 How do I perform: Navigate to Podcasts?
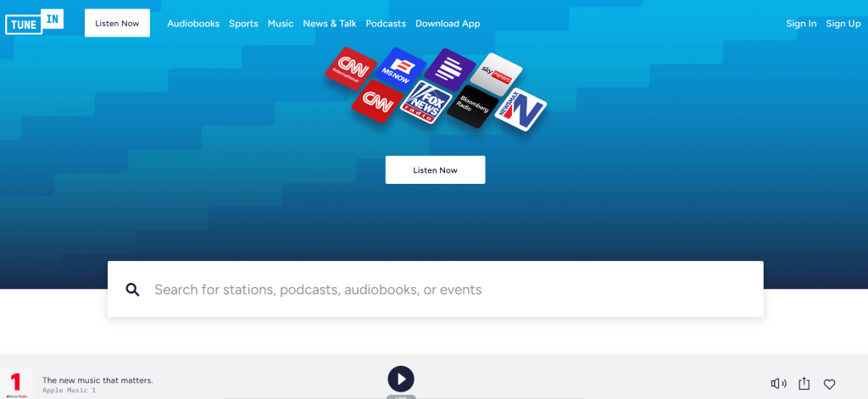386,24
